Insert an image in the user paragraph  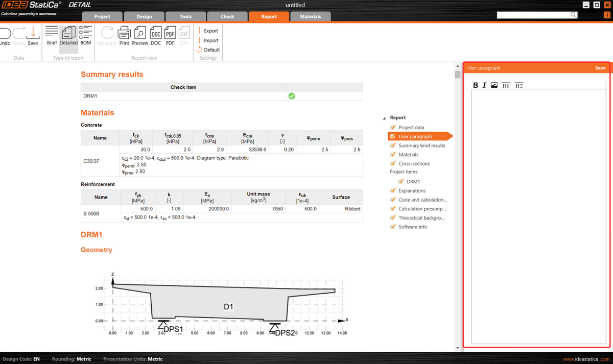point(493,85)
